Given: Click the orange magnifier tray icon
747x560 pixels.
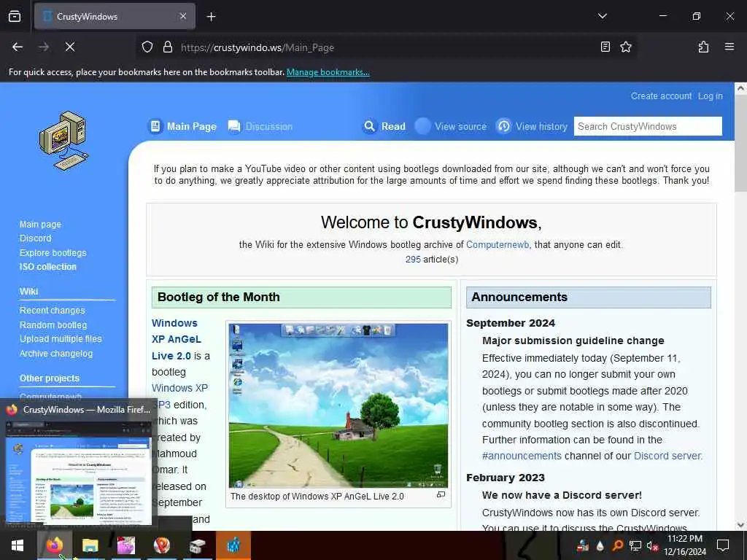Looking at the screenshot, I should (x=617, y=545).
